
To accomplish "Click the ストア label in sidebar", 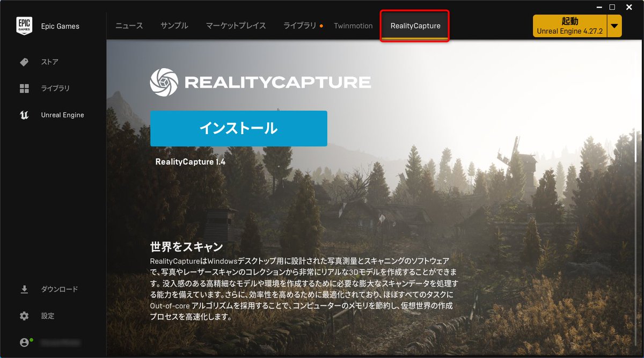I will [50, 62].
